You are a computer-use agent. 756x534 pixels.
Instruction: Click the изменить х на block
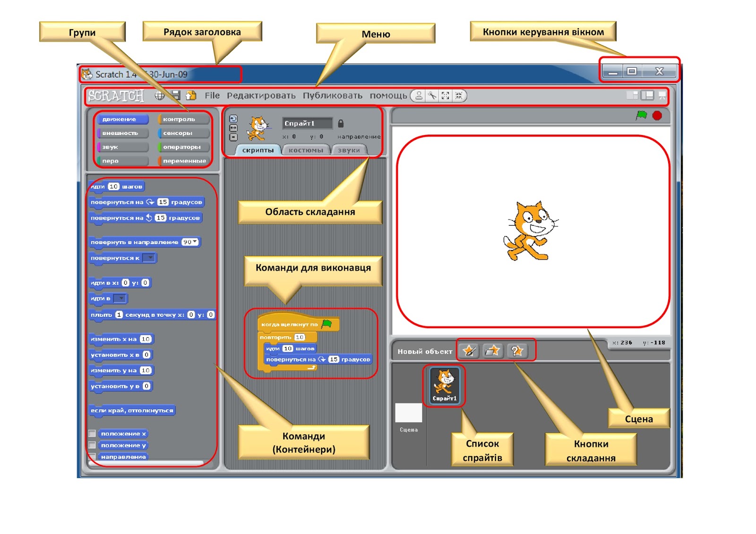121,339
